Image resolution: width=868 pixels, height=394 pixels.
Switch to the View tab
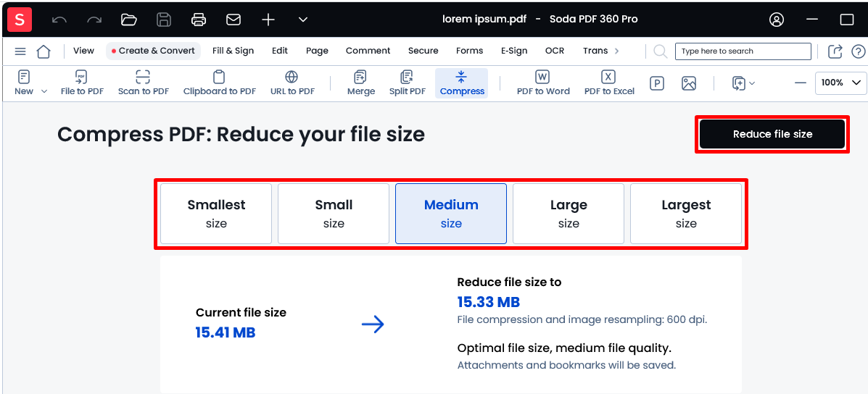pos(83,51)
